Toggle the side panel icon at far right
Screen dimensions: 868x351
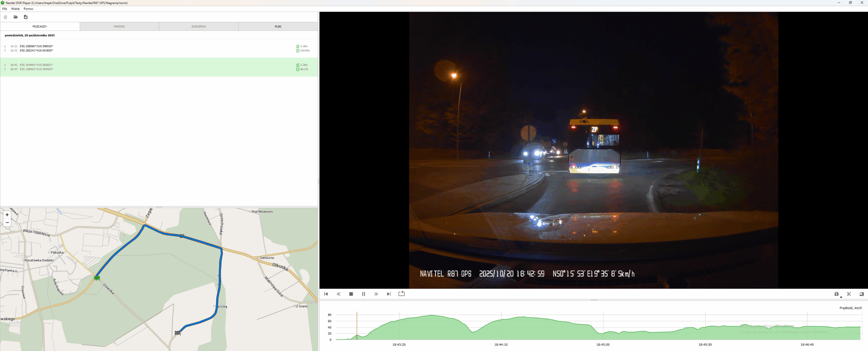(861, 294)
